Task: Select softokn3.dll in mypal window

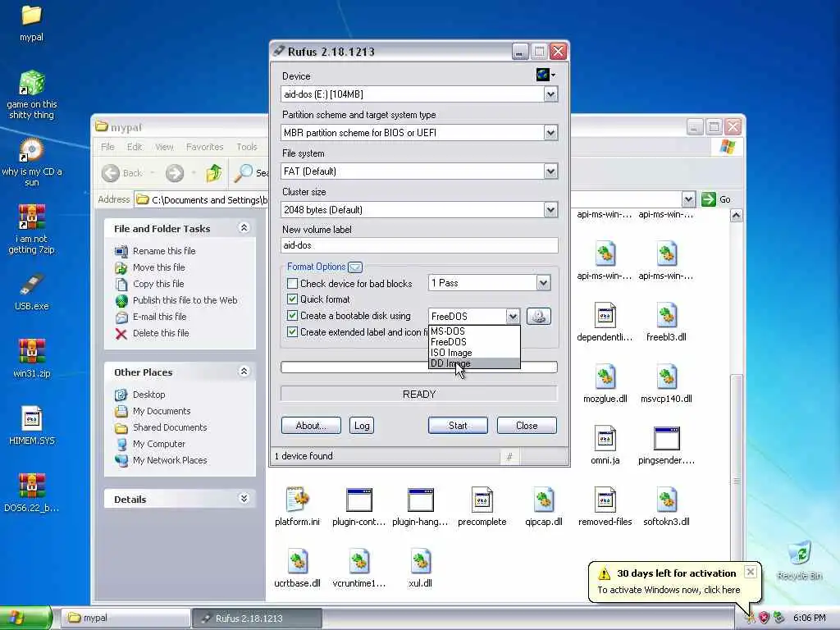Action: click(666, 507)
